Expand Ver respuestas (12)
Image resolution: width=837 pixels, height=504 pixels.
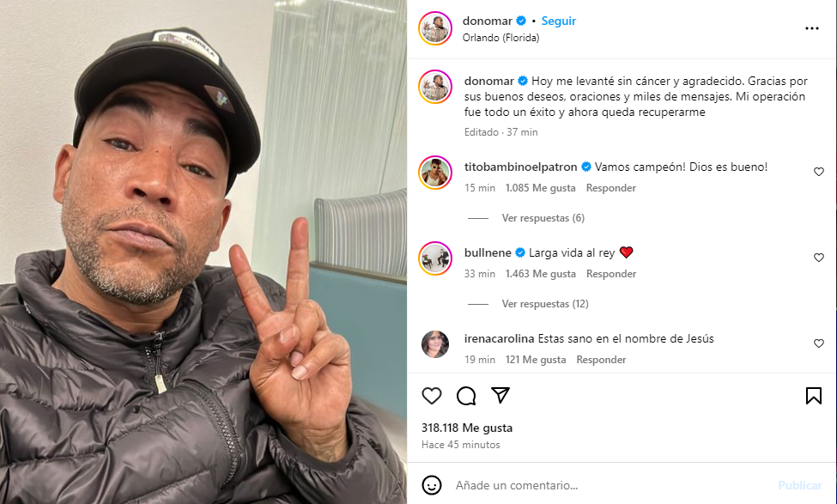[545, 304]
